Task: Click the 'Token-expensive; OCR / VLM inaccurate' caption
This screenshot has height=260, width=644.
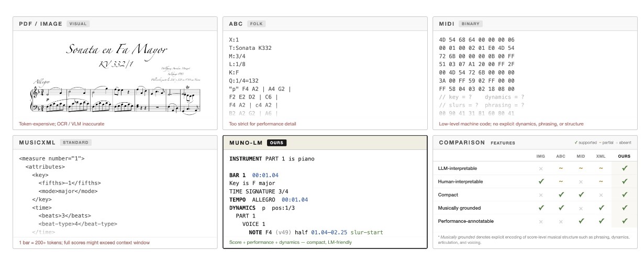Action: [x=62, y=124]
